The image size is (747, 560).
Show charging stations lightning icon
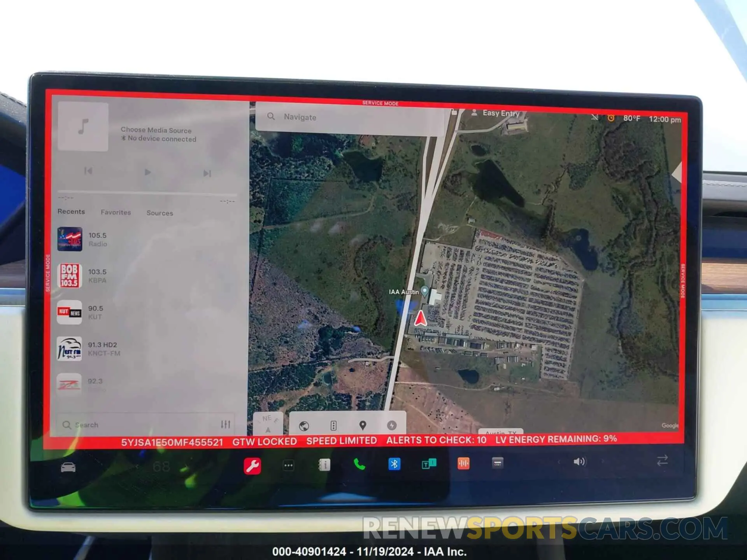click(x=392, y=425)
